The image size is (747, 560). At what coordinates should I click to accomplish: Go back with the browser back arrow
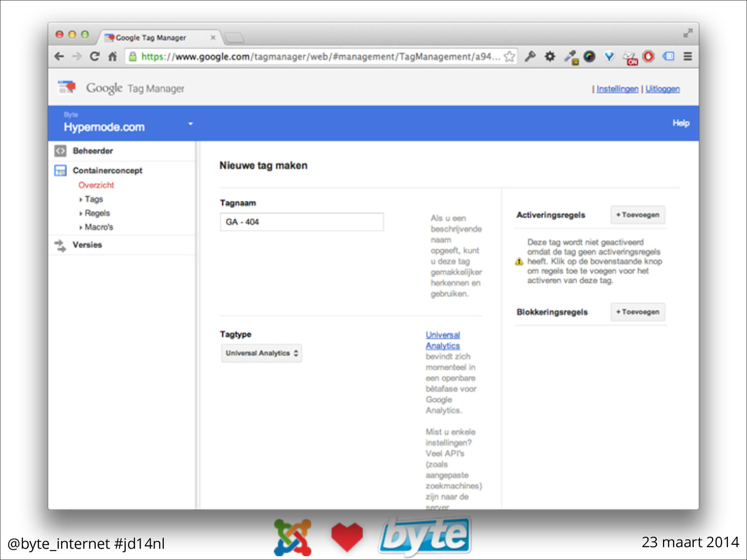(59, 56)
